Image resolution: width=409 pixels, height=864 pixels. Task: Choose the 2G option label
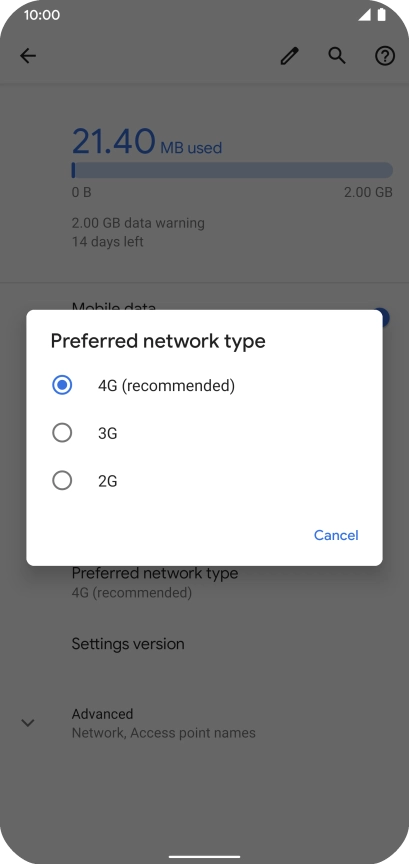coord(107,482)
